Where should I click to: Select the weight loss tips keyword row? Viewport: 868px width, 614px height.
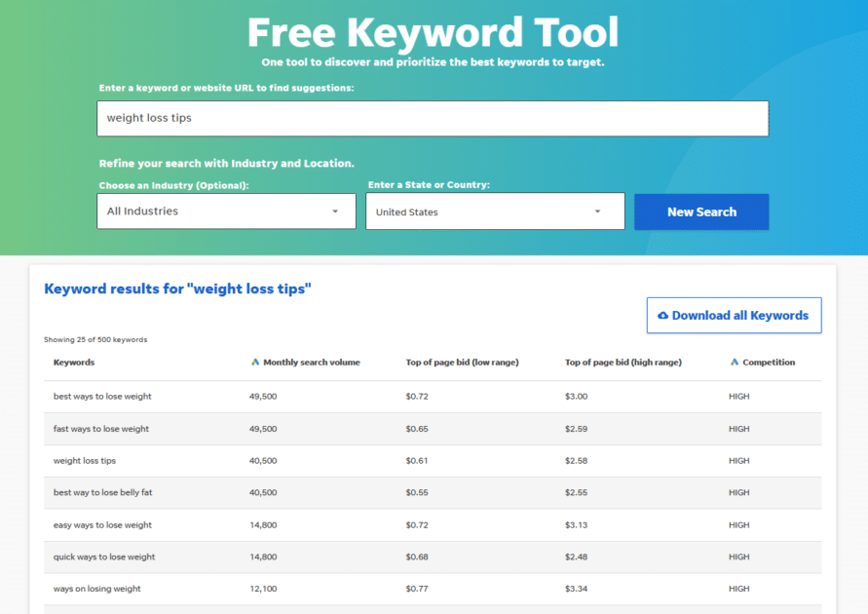pos(433,461)
